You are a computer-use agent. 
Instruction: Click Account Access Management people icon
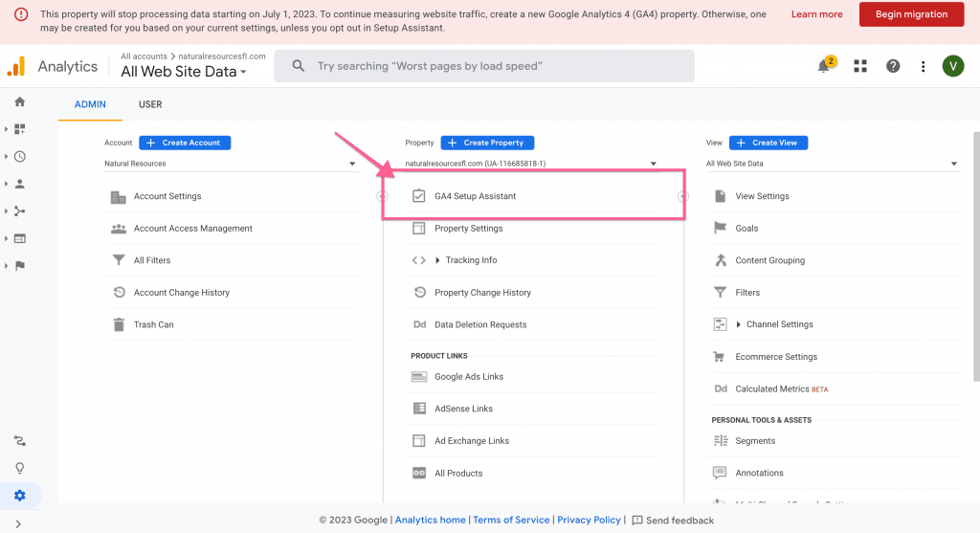click(x=119, y=229)
